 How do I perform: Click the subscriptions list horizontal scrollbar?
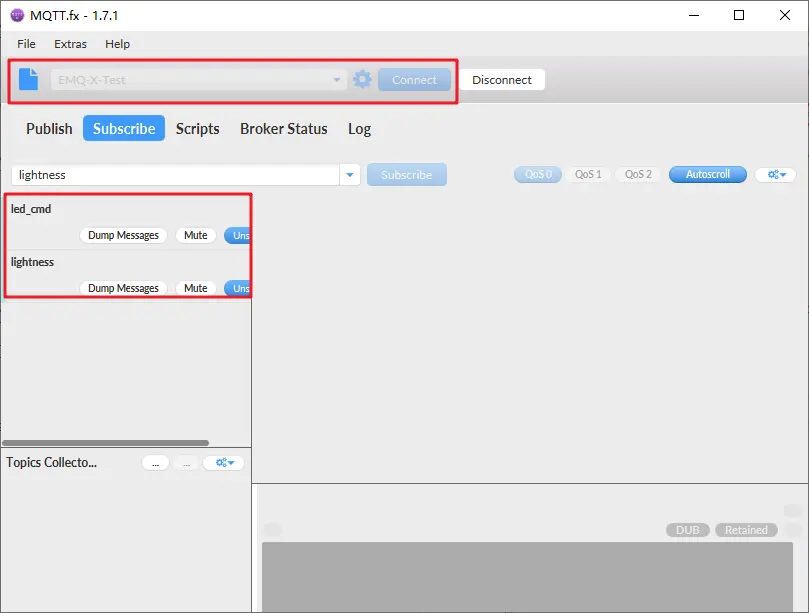point(105,443)
